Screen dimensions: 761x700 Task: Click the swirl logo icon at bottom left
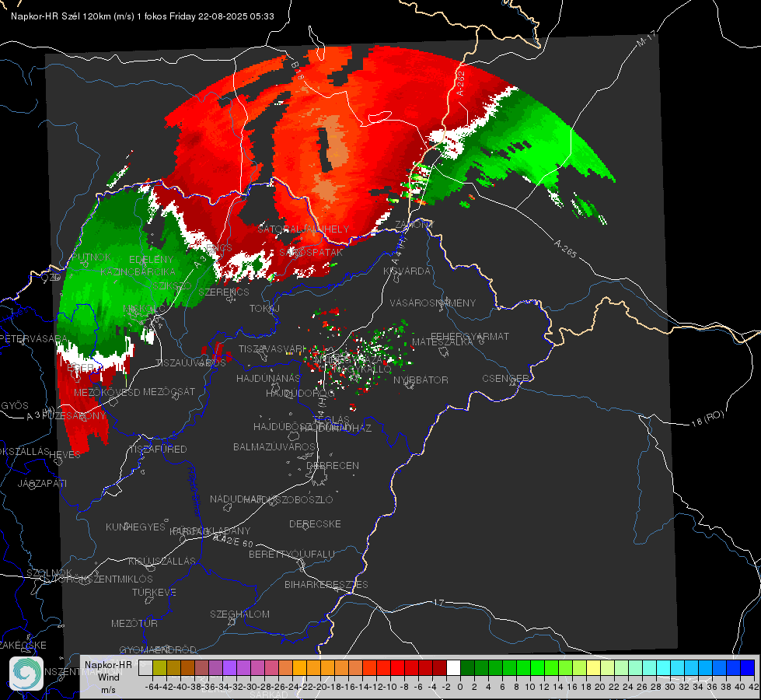(x=26, y=674)
